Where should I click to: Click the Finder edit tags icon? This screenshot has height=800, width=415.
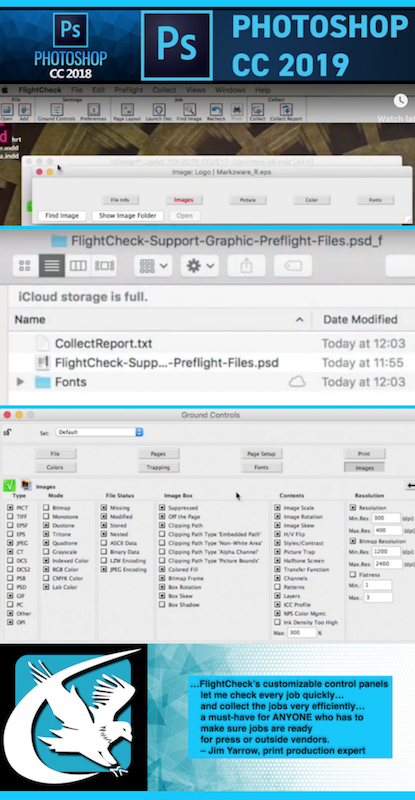(x=292, y=266)
